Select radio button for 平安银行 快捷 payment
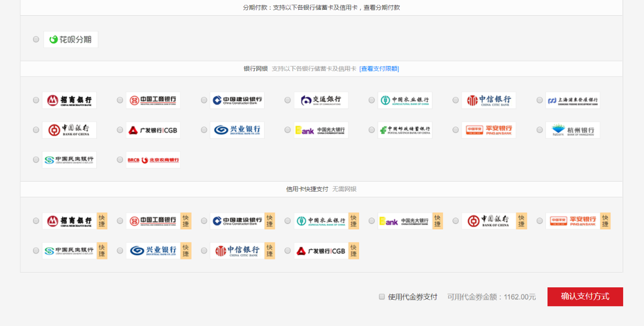 coord(540,221)
